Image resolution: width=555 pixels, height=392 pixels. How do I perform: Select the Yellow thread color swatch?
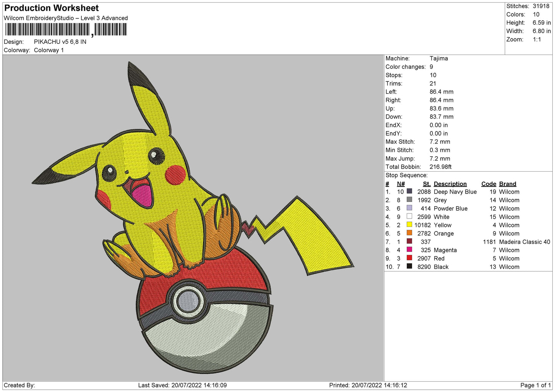click(x=409, y=225)
